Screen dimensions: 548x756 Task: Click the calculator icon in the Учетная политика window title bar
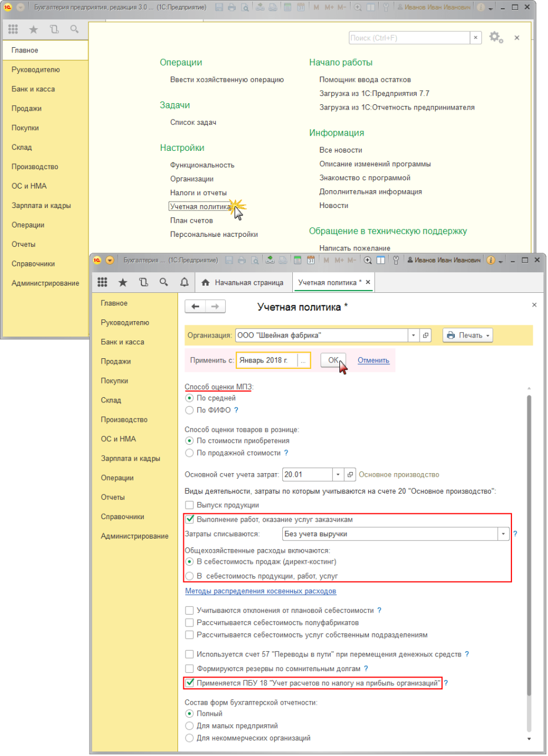[x=298, y=260]
